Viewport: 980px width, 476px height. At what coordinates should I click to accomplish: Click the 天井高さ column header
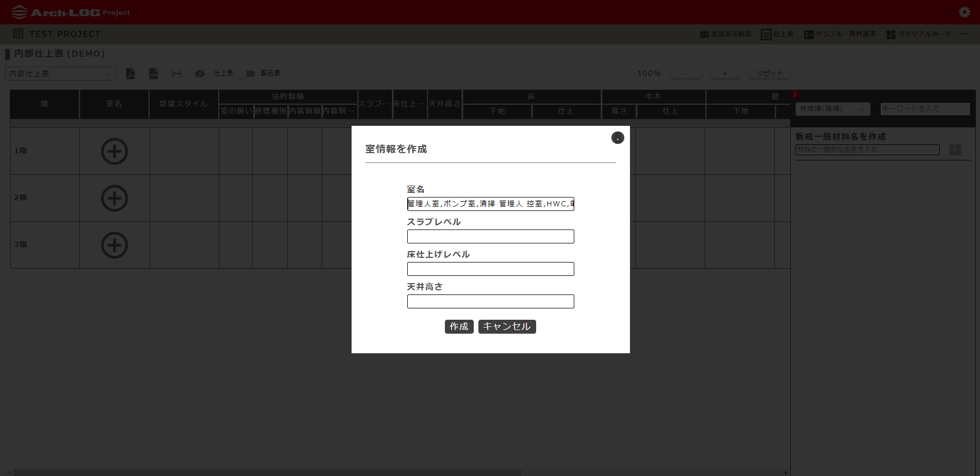445,104
